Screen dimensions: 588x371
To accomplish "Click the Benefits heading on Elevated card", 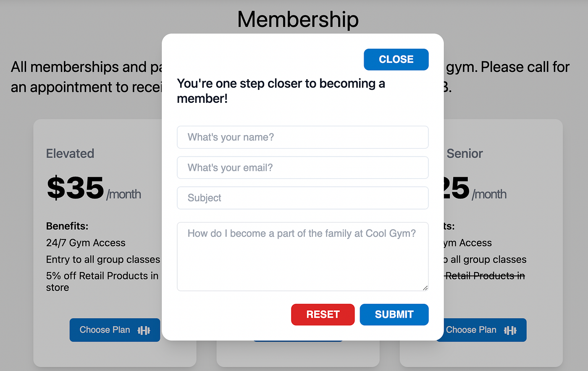I will click(67, 226).
